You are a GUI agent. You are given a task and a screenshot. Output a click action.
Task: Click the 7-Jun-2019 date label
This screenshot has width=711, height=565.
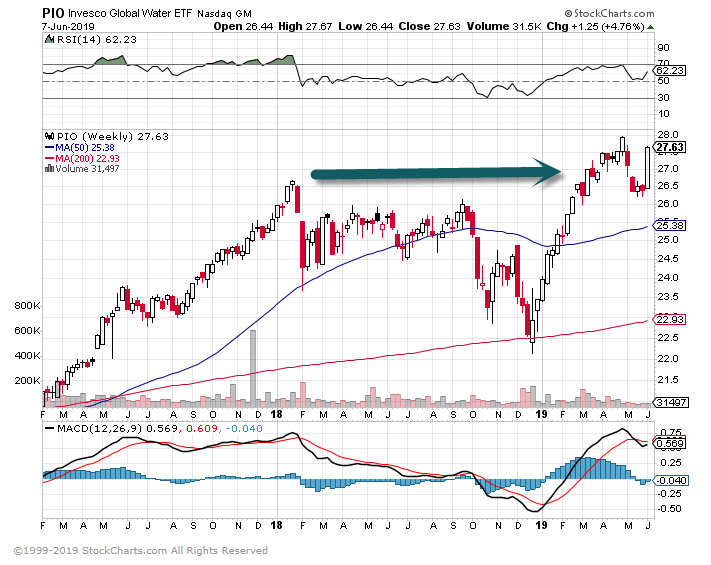pos(68,26)
